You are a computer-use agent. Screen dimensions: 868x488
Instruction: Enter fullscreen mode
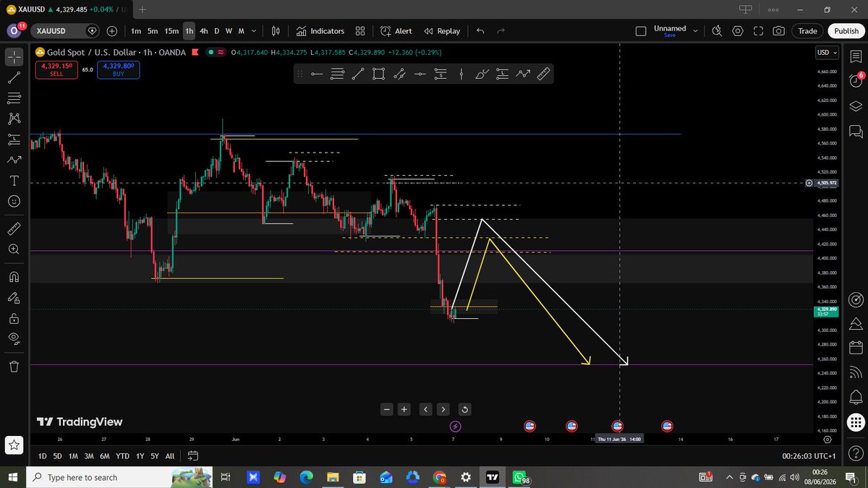point(758,31)
